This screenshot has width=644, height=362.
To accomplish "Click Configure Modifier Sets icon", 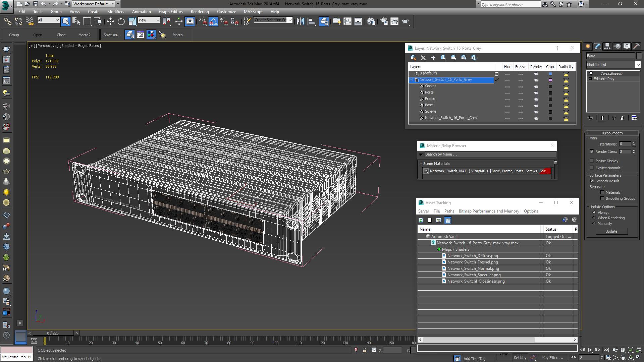I will tap(634, 118).
